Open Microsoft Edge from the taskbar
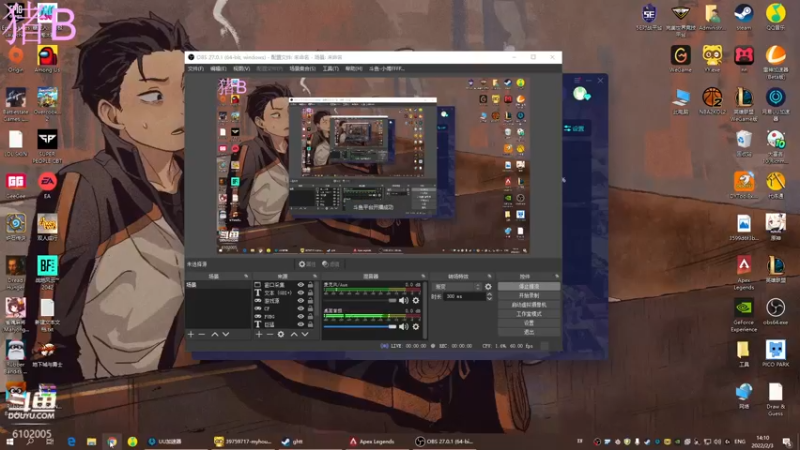 pos(71,441)
